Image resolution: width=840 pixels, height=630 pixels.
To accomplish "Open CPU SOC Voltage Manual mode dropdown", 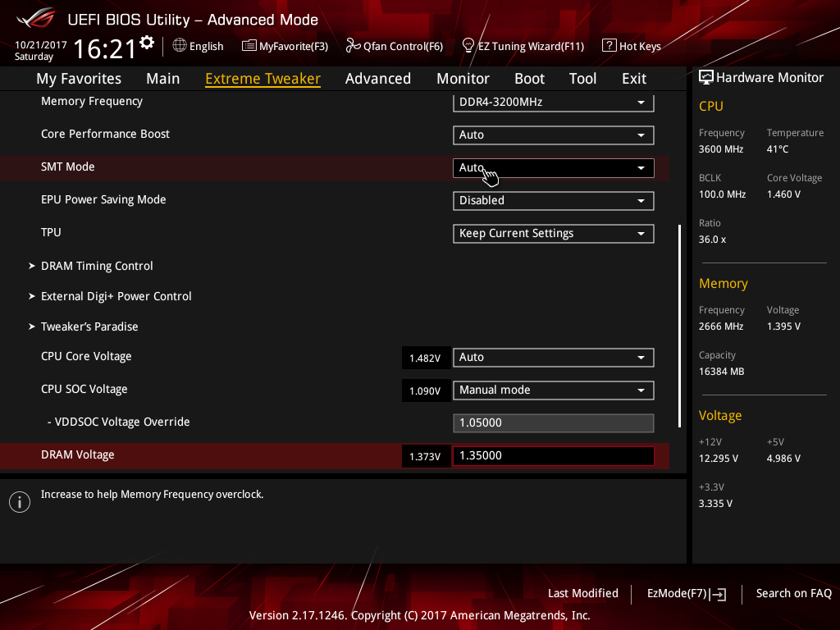I will pyautogui.click(x=554, y=390).
